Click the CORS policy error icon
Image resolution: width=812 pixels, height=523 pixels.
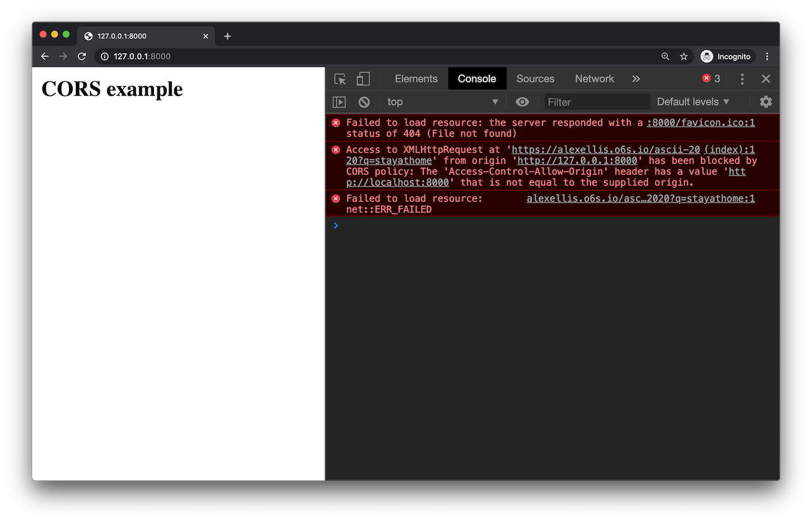[336, 149]
